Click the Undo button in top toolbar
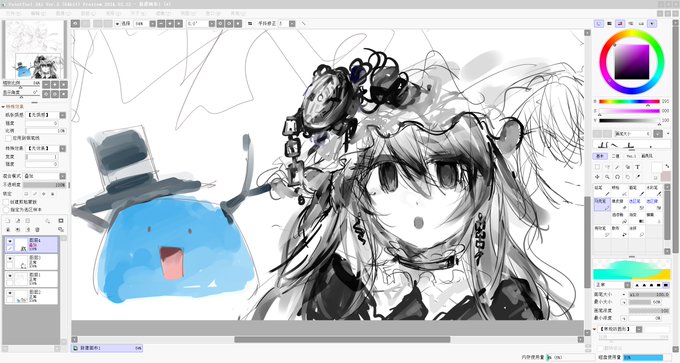 coord(75,23)
